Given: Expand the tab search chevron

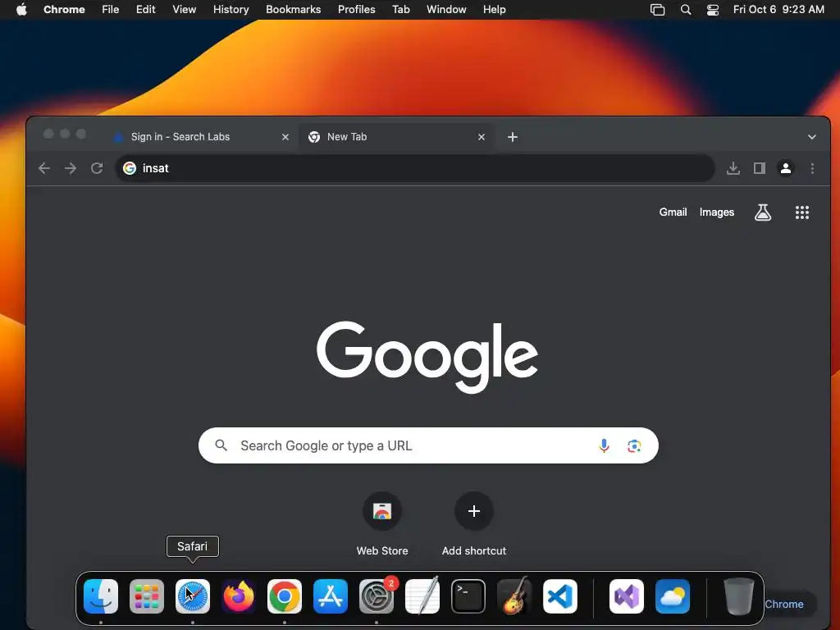Looking at the screenshot, I should [x=811, y=137].
